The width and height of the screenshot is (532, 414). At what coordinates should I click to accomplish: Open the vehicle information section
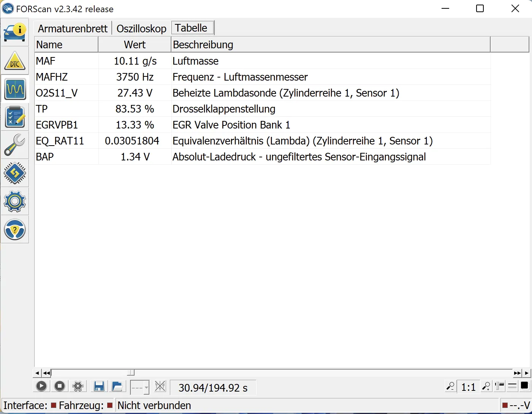click(15, 32)
